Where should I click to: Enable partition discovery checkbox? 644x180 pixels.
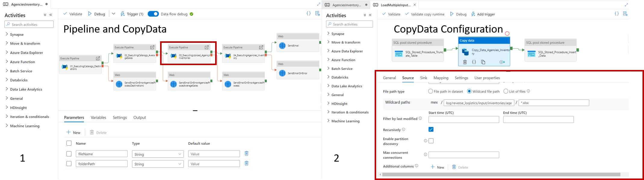(431, 141)
